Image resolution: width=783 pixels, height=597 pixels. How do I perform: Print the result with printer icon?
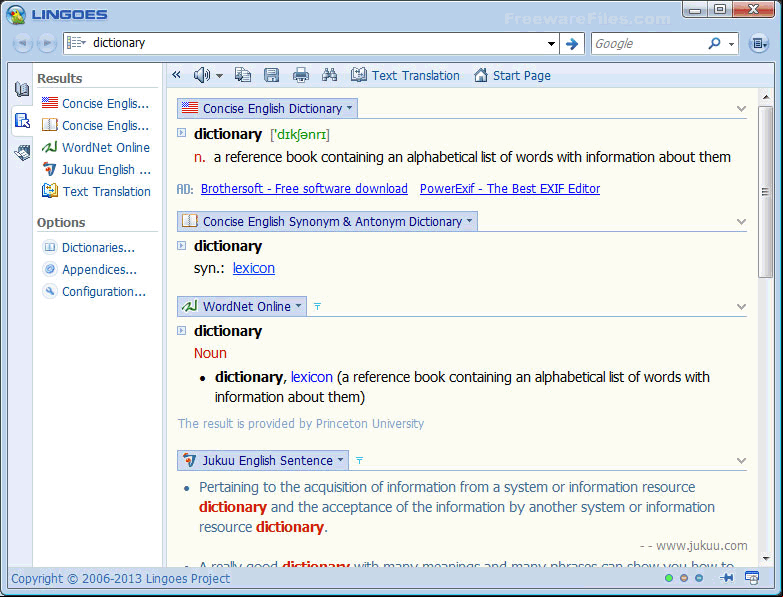tap(301, 75)
